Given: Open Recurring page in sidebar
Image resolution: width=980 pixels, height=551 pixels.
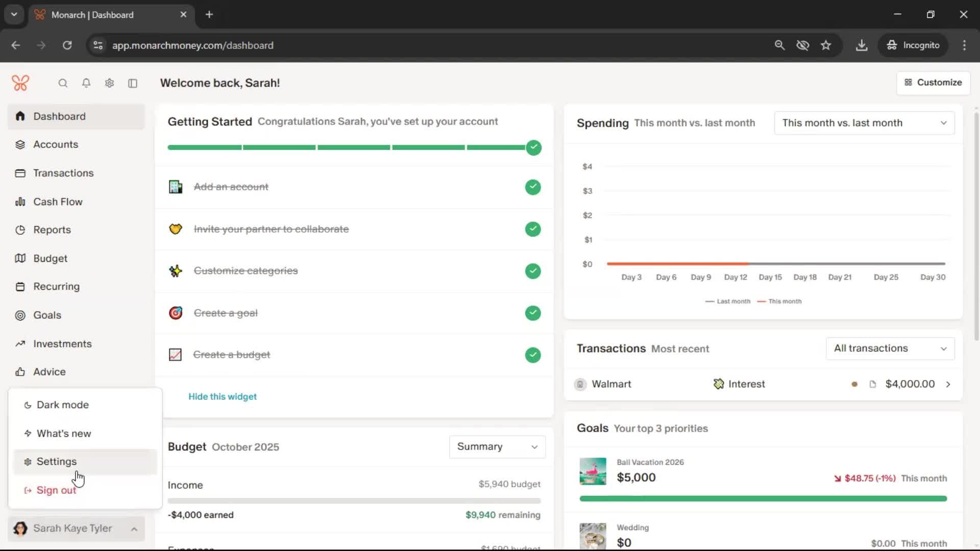Looking at the screenshot, I should pyautogui.click(x=56, y=286).
